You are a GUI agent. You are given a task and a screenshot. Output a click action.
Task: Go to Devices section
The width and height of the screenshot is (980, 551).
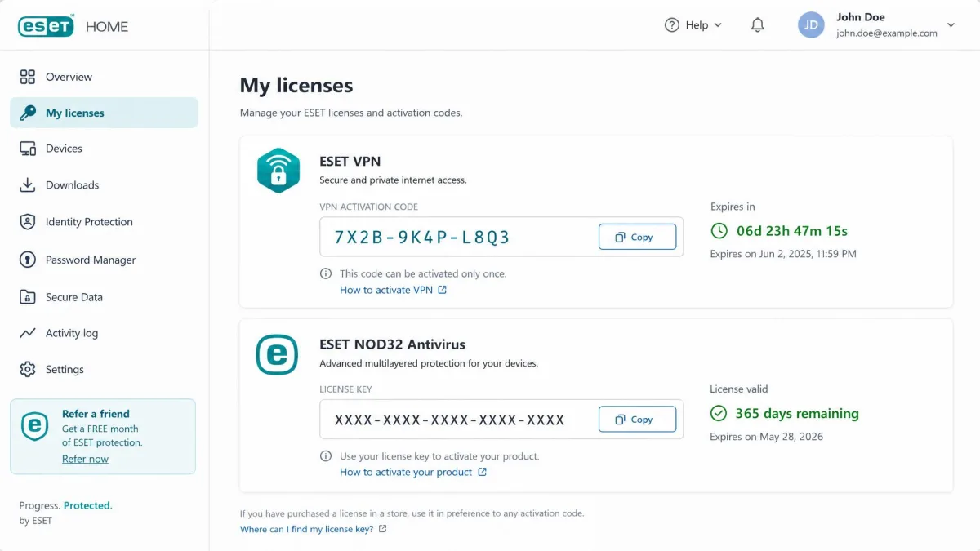pos(104,149)
